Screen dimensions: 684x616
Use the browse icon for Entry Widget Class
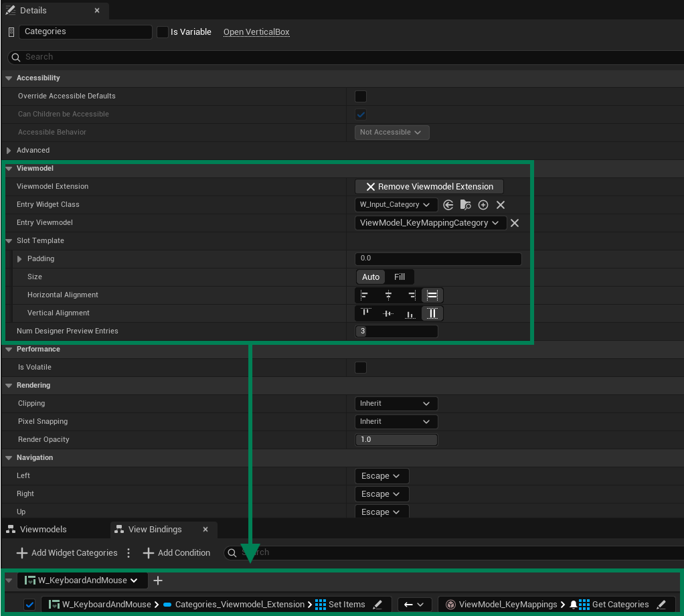(x=466, y=204)
